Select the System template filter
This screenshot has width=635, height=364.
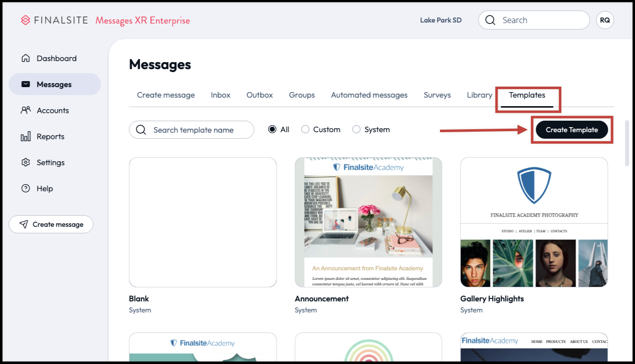pos(356,130)
